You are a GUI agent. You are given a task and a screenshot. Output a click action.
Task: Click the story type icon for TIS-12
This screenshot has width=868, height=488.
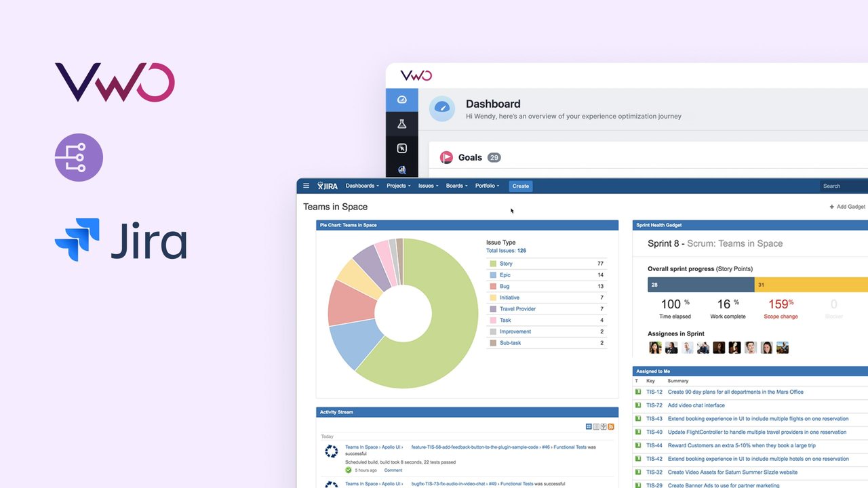coord(637,392)
